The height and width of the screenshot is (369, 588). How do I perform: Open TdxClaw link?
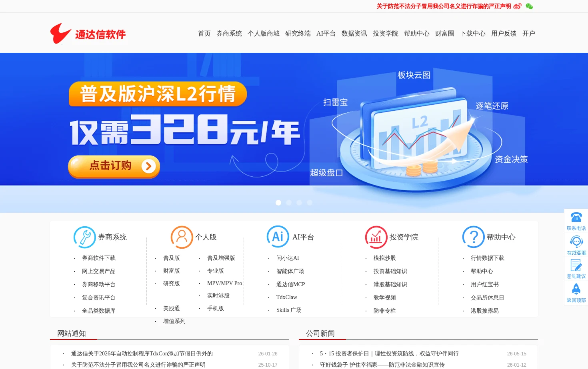pos(287,297)
